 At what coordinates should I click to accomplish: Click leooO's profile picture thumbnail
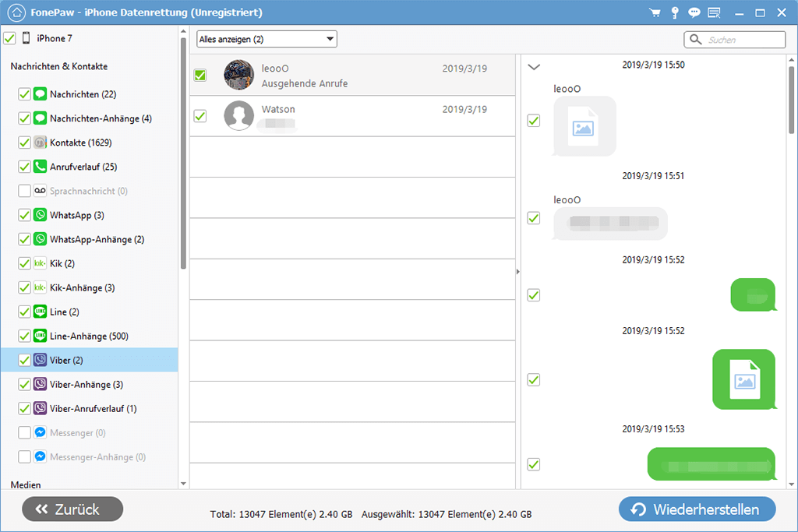pos(238,75)
